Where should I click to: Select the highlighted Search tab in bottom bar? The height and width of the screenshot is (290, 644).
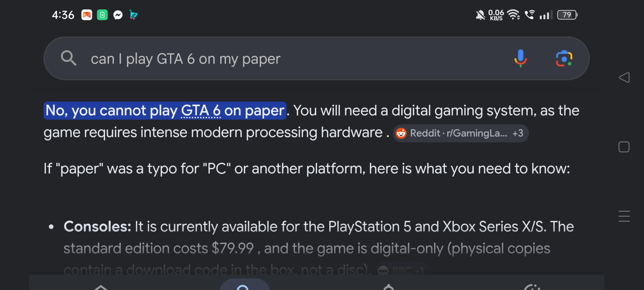point(245,285)
